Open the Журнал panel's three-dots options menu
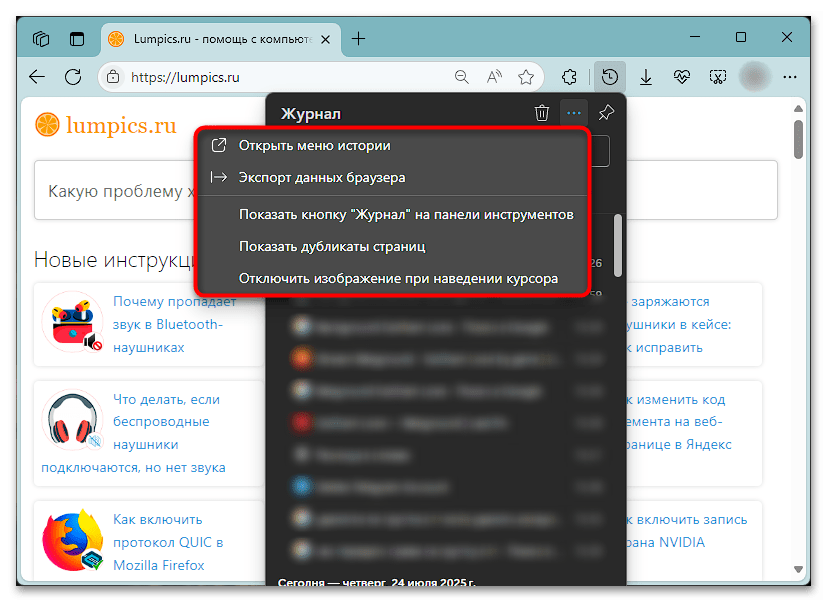 pyautogui.click(x=573, y=113)
